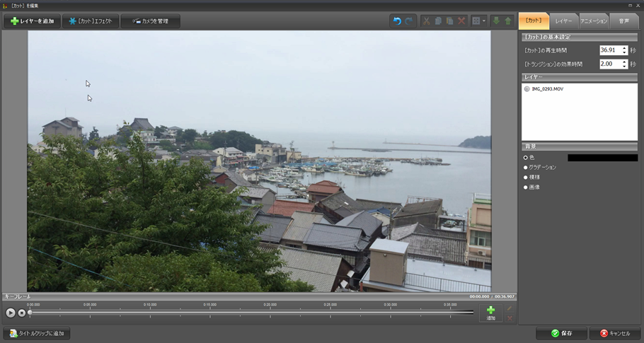Viewport: 644px width, 343px height.
Task: Select the IMG_0293.MOV layer
Action: click(547, 89)
